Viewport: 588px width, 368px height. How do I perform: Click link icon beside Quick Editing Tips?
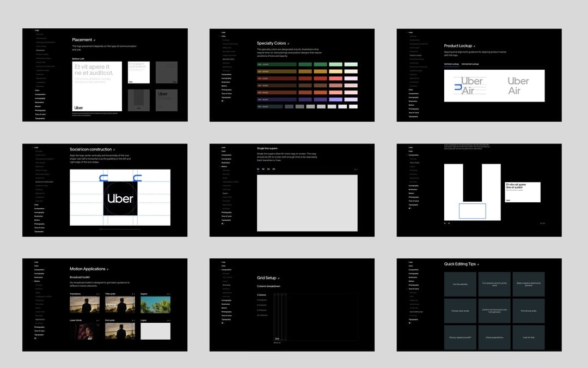point(478,264)
